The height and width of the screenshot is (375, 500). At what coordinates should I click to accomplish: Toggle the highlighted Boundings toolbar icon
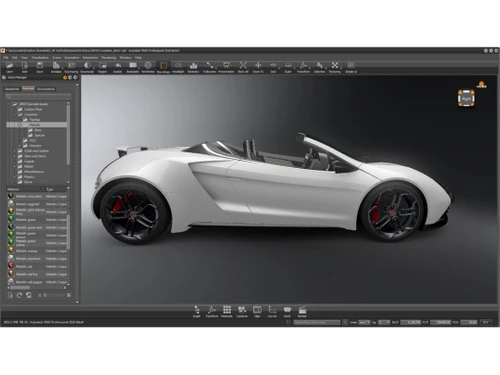163,65
